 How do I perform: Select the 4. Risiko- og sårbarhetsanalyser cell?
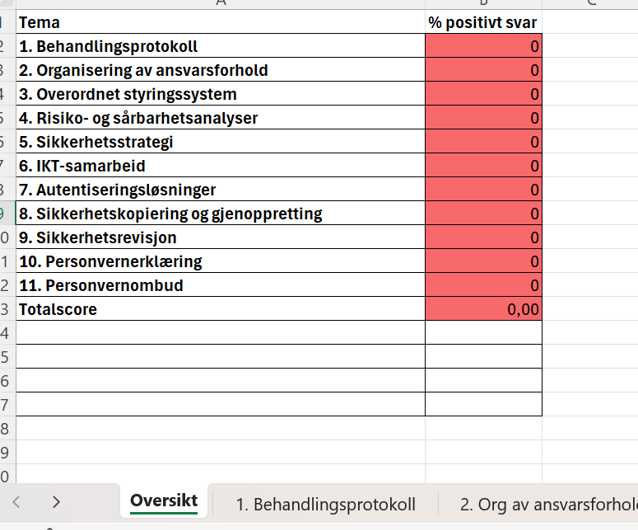(x=221, y=118)
